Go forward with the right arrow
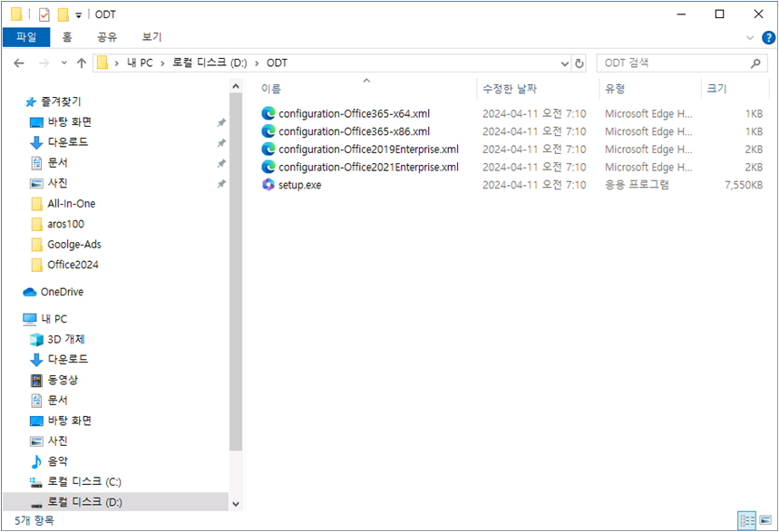The width and height of the screenshot is (779, 532). 44,63
